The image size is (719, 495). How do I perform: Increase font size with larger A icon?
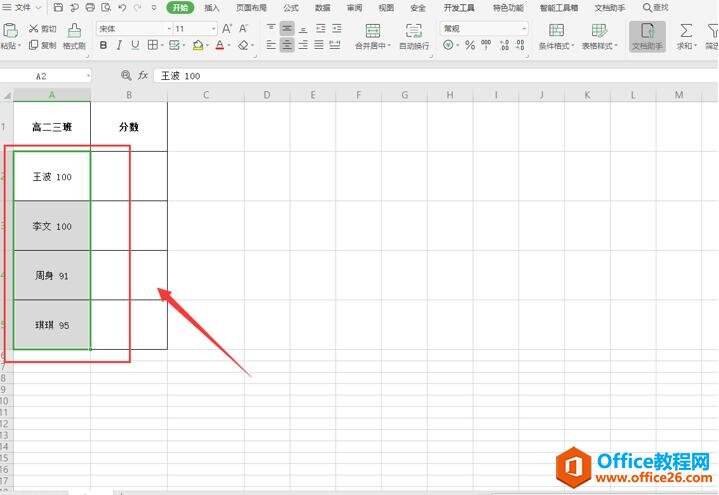click(x=227, y=29)
